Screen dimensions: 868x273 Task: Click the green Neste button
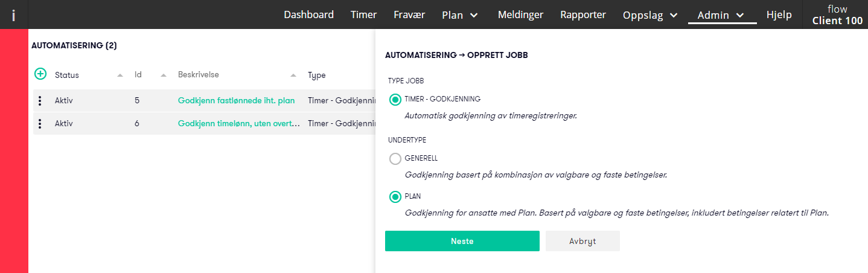coord(462,241)
